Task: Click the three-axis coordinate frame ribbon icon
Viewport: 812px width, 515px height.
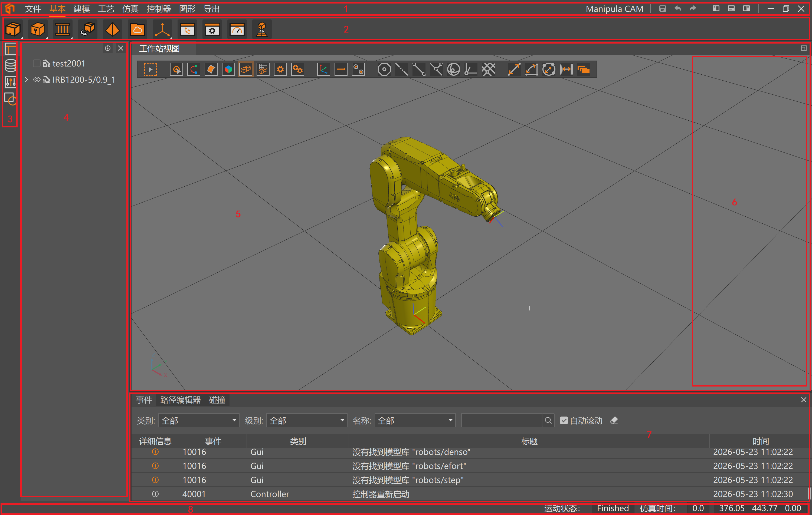Action: click(162, 29)
